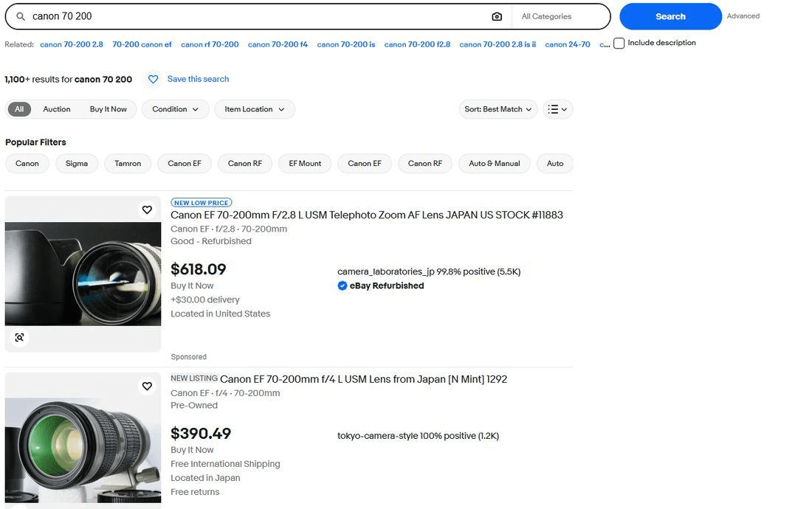This screenshot has width=812, height=509.
Task: Click in the canon 70 200 search field
Action: tap(259, 16)
